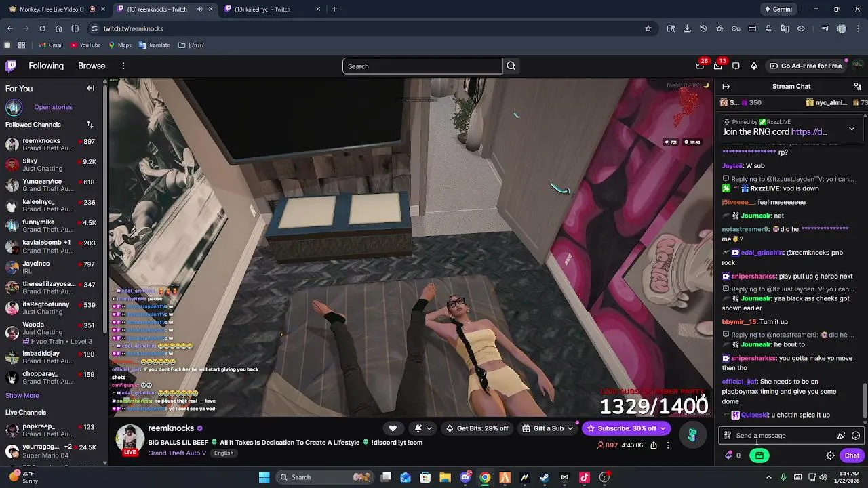This screenshot has height=488, width=868.
Task: Open chat community users list
Action: coord(857,86)
